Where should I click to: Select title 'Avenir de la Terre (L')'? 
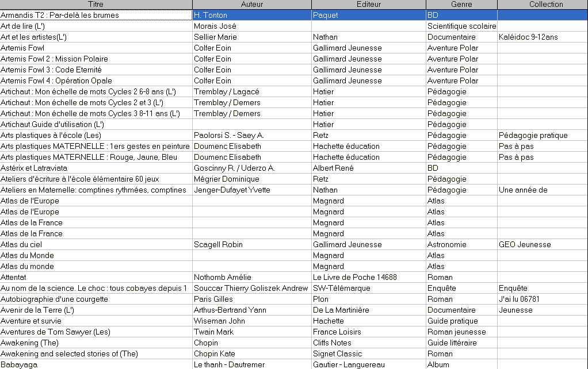click(x=37, y=310)
